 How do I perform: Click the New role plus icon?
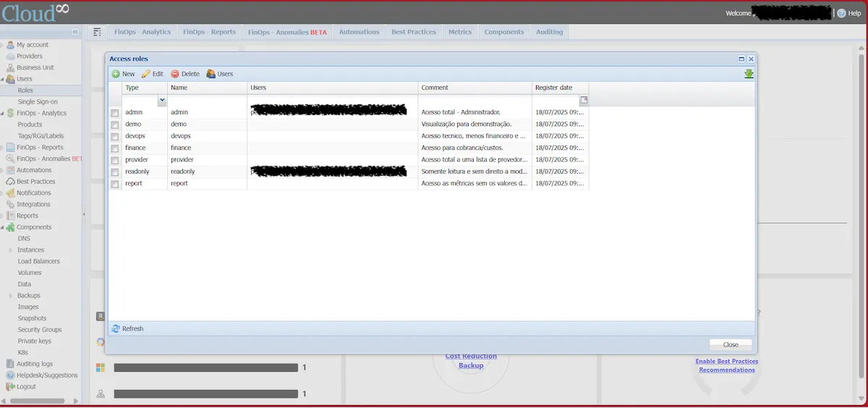(116, 74)
